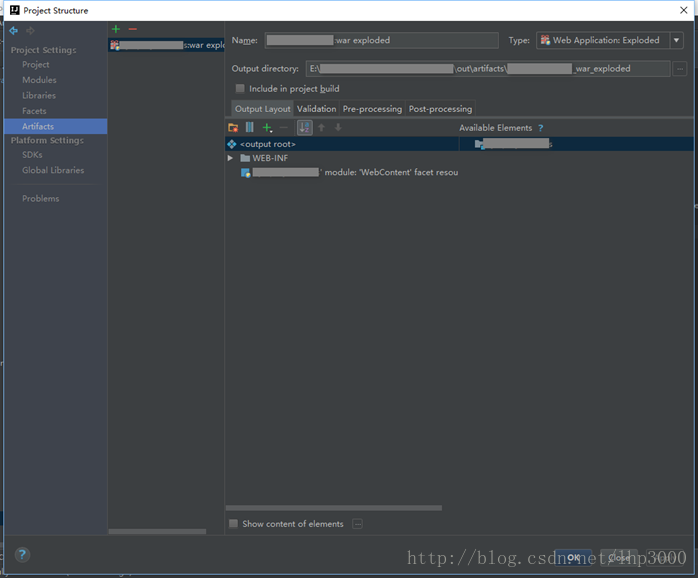The height and width of the screenshot is (578, 698).
Task: Click the Web Application: Exploded type field
Action: 602,40
